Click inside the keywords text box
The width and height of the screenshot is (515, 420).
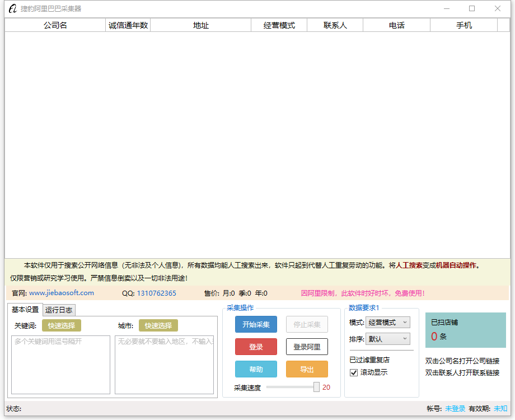61,365
